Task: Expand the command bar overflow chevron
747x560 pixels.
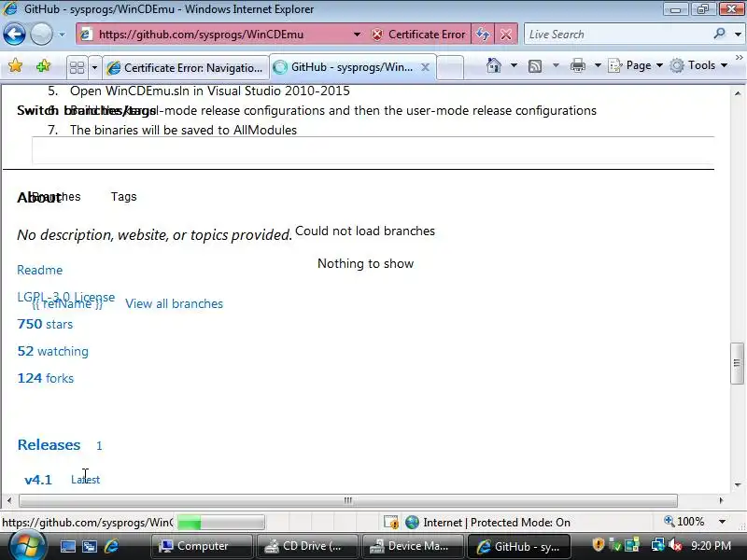Action: [x=739, y=58]
